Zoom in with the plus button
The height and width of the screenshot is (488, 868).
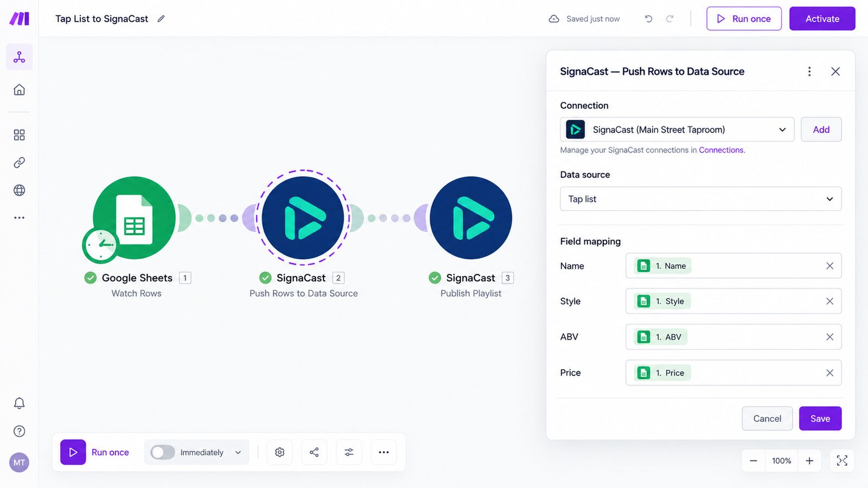pyautogui.click(x=809, y=461)
